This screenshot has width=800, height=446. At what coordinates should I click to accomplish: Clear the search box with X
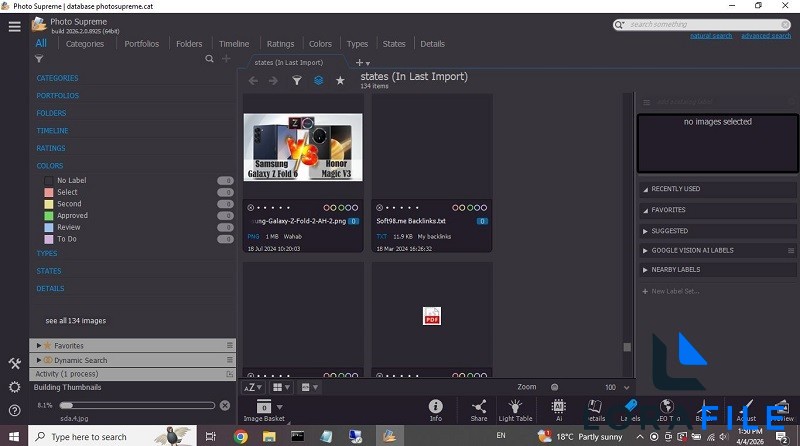coord(785,24)
